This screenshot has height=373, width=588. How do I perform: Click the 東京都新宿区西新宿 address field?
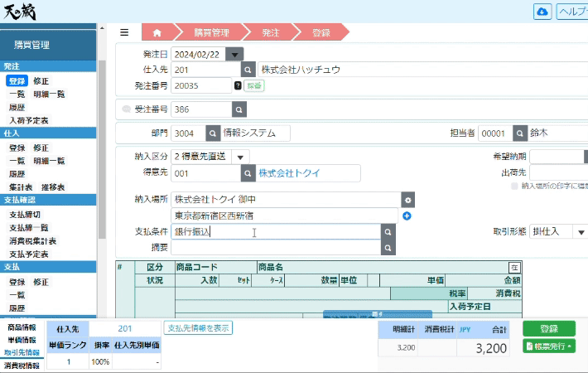(285, 216)
